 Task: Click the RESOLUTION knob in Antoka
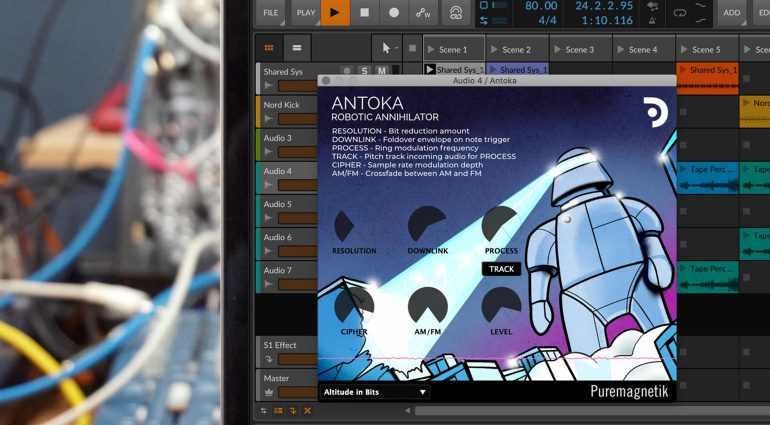[x=353, y=226]
